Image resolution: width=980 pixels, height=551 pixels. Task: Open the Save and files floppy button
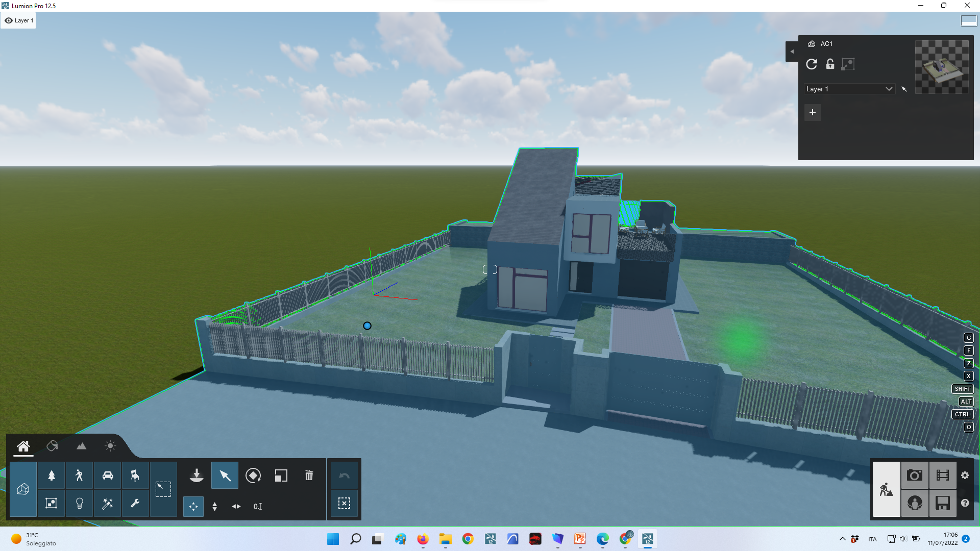943,504
